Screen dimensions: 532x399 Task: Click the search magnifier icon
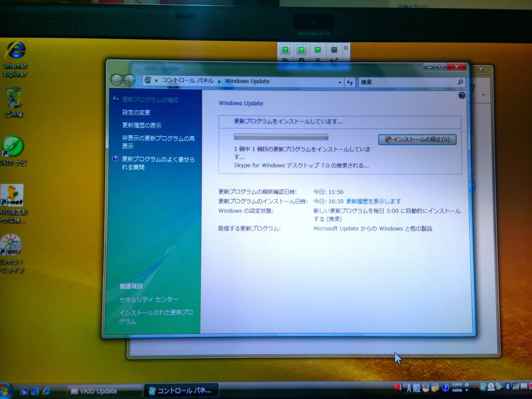click(460, 82)
